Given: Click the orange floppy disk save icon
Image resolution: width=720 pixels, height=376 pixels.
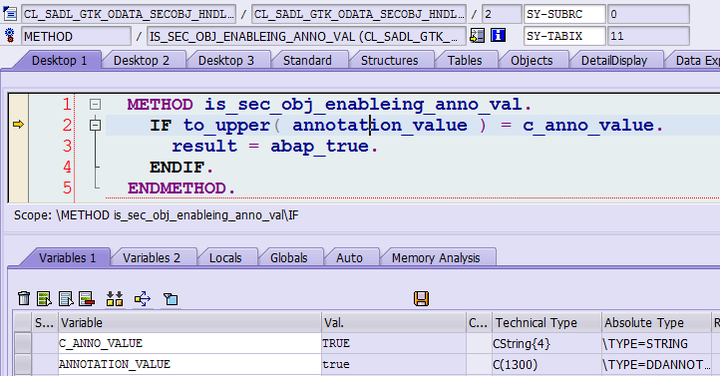Looking at the screenshot, I should 421,298.
